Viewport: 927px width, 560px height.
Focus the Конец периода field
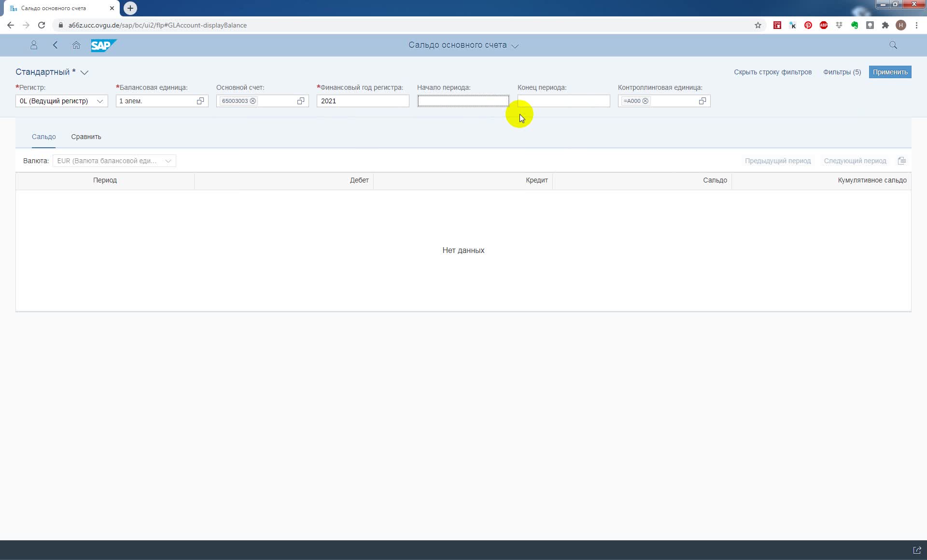[x=563, y=101]
